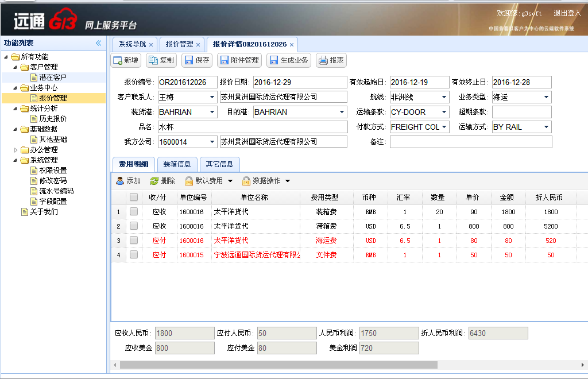Click the 备注 input field
Viewport: 588px width, 379px height.
471,142
